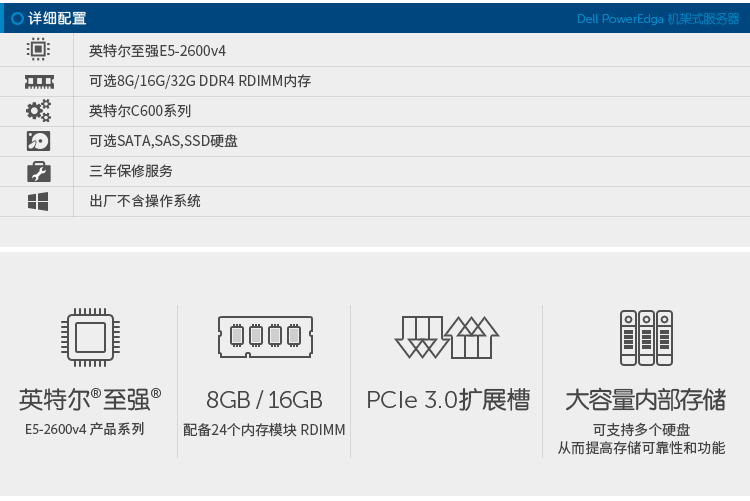750x501 pixels.
Task: Click the Dell PowerEdge 机架式服务器 text
Action: 658,19
